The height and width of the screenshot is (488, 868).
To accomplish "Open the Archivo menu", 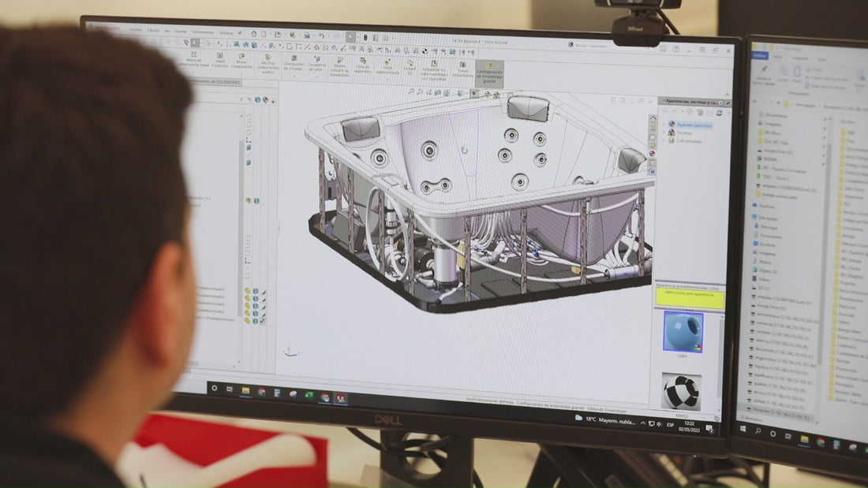I will pos(136,30).
